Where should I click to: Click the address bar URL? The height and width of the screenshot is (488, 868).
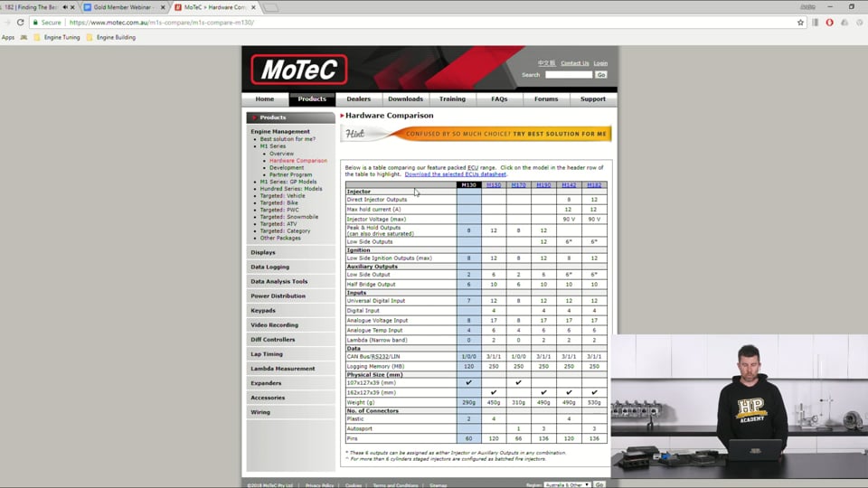[x=162, y=22]
